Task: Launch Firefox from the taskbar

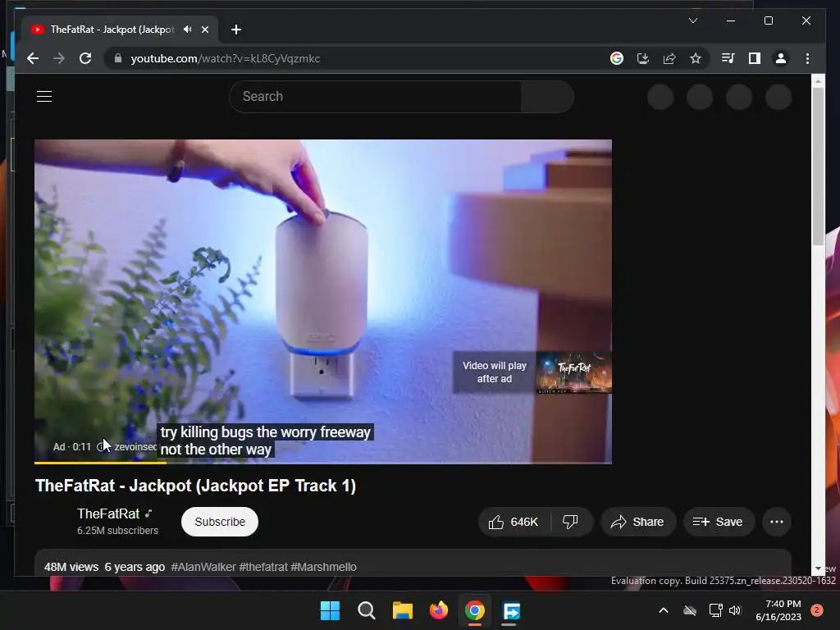Action: (x=439, y=610)
